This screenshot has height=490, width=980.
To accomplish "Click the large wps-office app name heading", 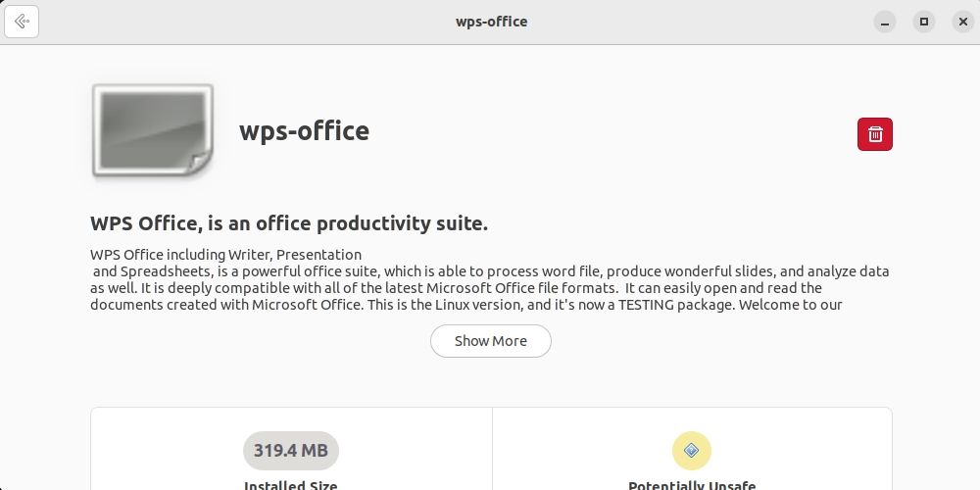I will [x=304, y=131].
